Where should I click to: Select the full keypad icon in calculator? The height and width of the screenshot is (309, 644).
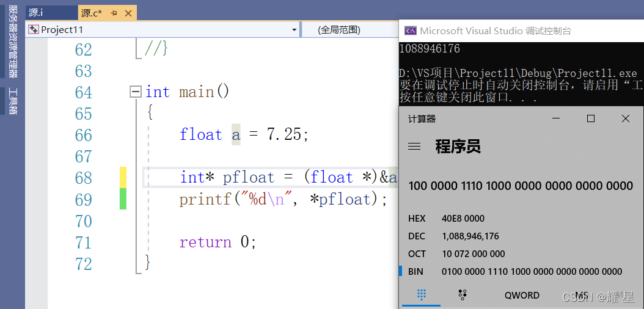(x=421, y=295)
